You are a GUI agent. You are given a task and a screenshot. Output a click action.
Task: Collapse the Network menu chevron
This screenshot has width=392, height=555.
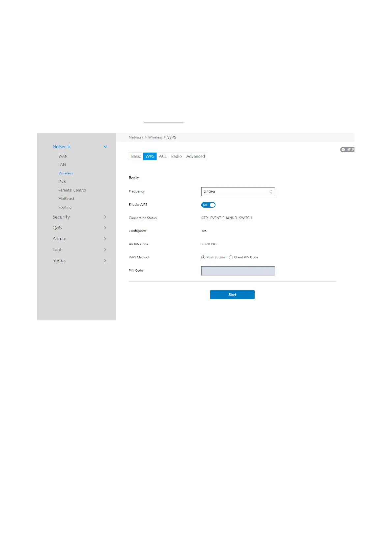(105, 147)
